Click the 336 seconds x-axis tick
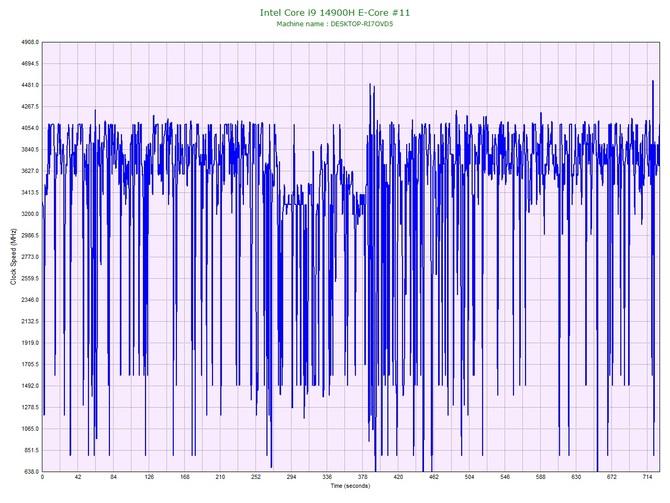670x503 pixels. pos(327,477)
